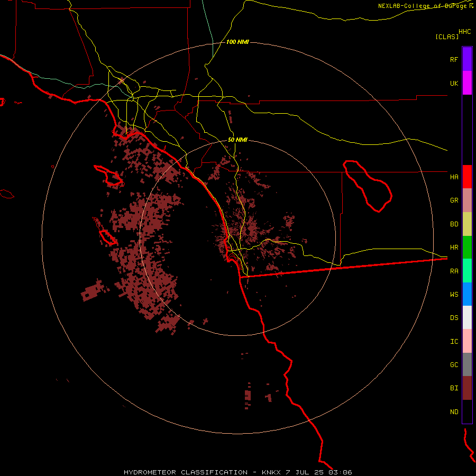
Task: Pick the HR green legend swatch
Action: (x=467, y=248)
